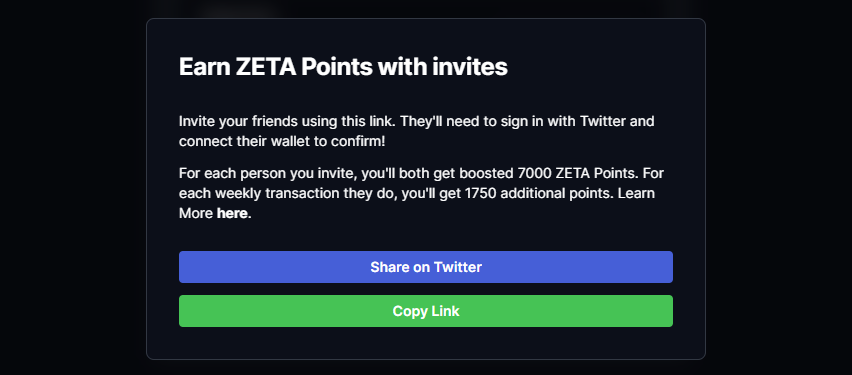Click the "1750" additional points number
852x375 pixels.
coord(480,194)
